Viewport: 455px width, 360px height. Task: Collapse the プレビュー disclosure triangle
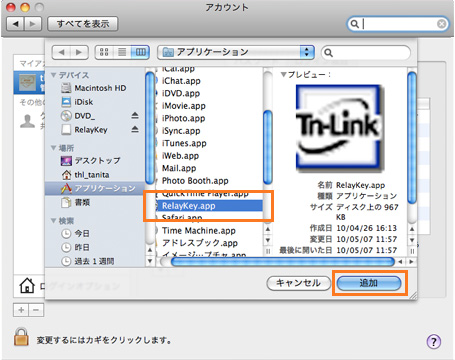coord(283,75)
